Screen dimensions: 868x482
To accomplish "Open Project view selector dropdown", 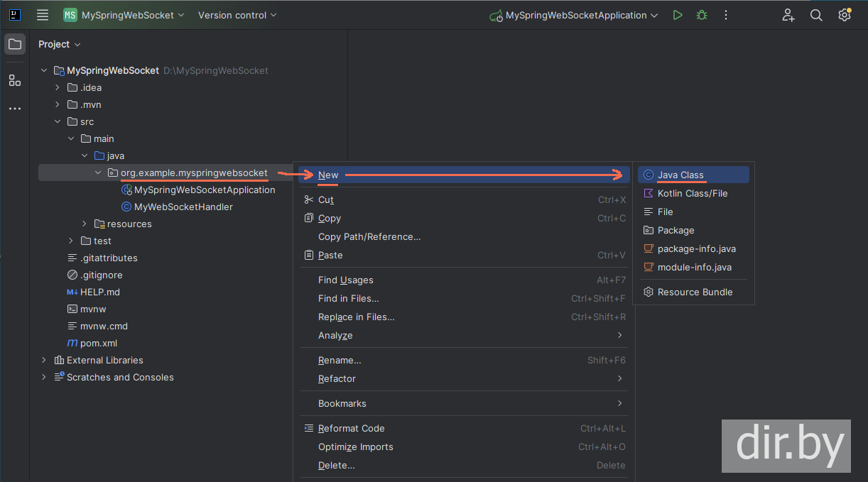I will point(60,44).
